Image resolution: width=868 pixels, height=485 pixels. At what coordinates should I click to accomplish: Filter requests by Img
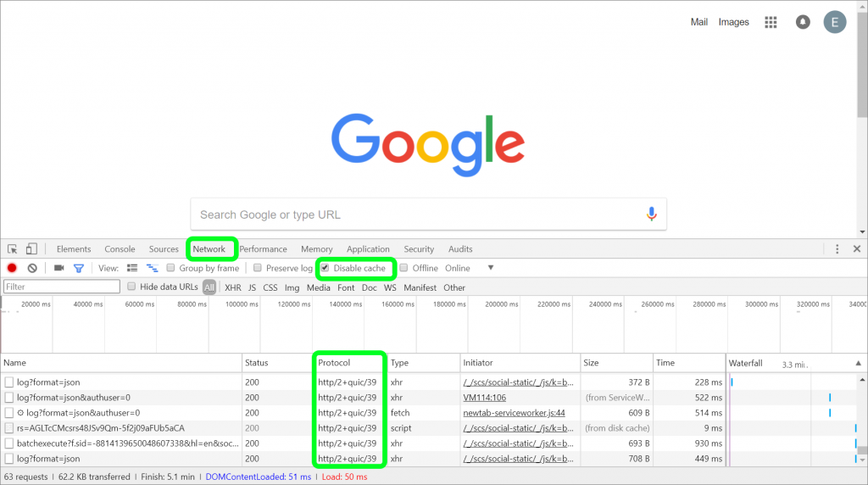coord(292,288)
